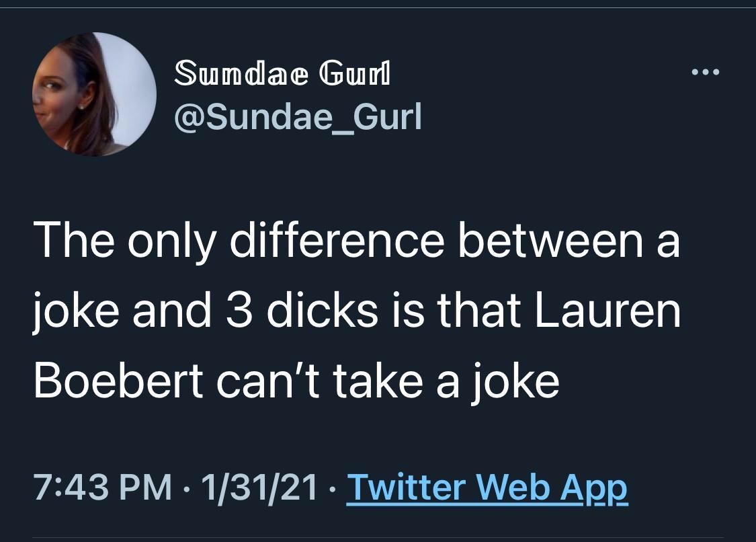View the tweet author's avatar photo

click(x=93, y=94)
